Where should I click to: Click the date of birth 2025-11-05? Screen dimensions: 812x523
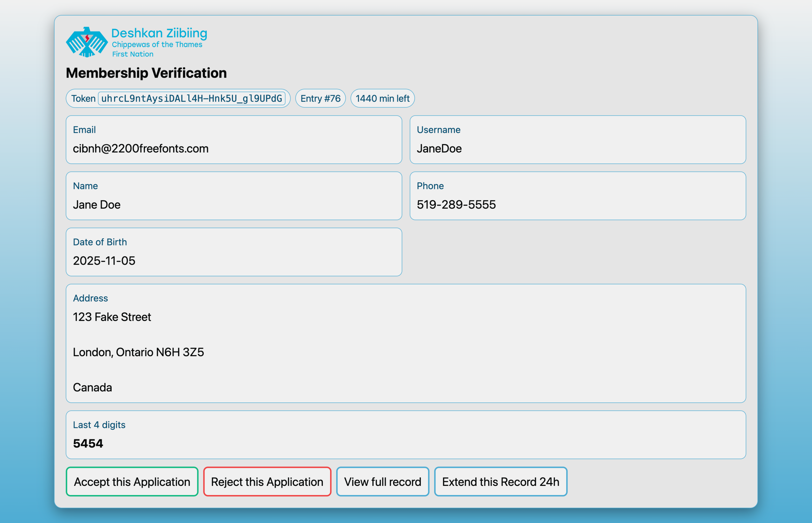click(x=104, y=260)
